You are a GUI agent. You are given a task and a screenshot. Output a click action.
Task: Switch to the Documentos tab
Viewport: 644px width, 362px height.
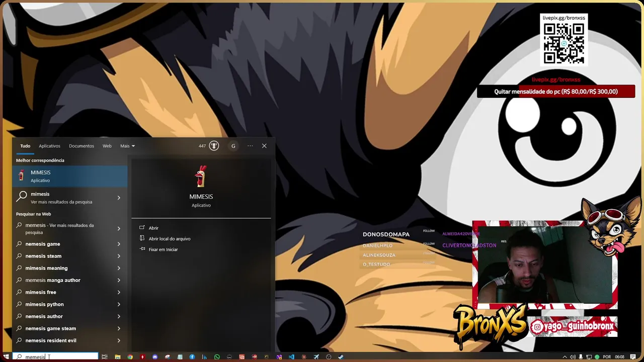82,146
